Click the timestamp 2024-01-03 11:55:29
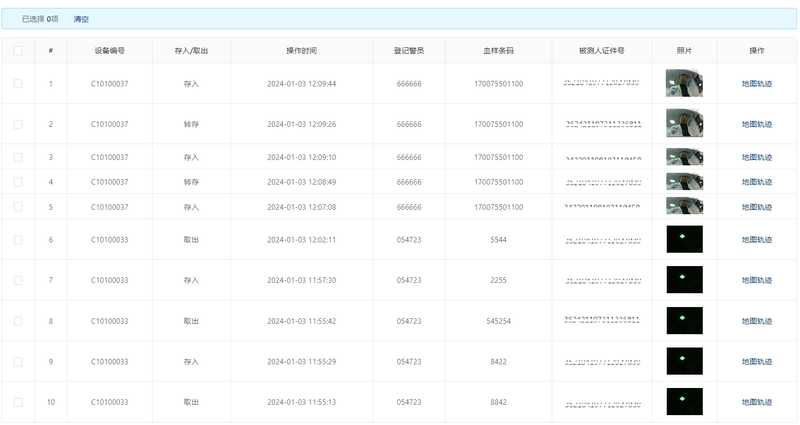Image resolution: width=800 pixels, height=425 pixels. tap(302, 362)
